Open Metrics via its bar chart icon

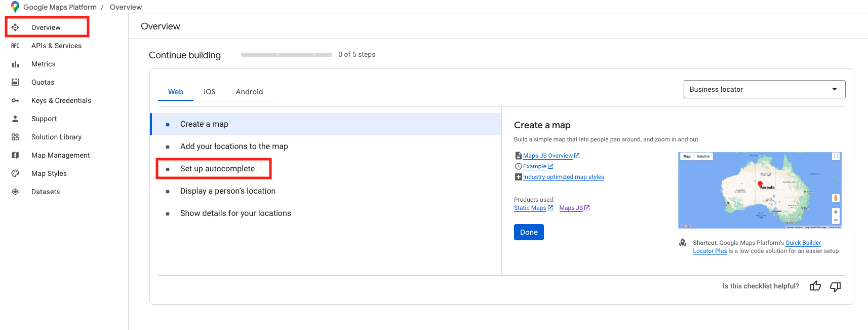pos(15,64)
